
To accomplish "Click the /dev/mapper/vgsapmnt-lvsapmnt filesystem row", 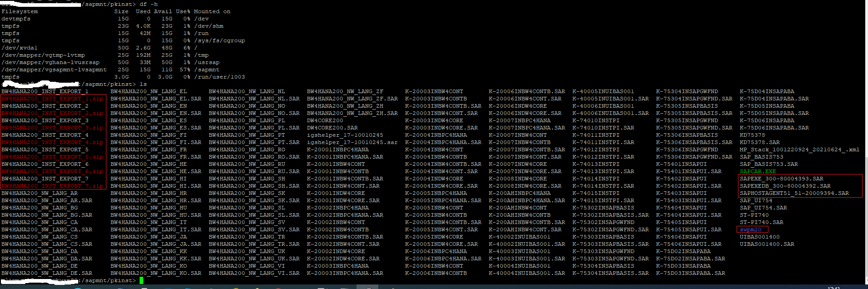I will click(x=54, y=70).
